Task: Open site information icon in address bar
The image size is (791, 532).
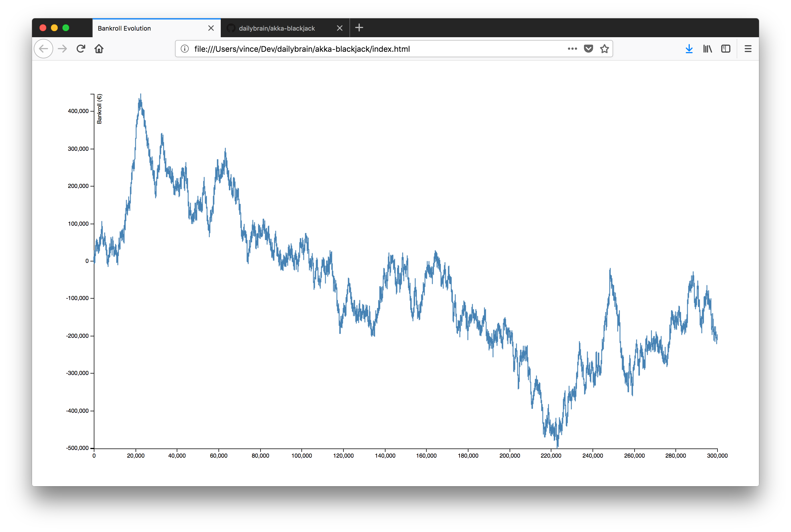Action: click(x=184, y=49)
